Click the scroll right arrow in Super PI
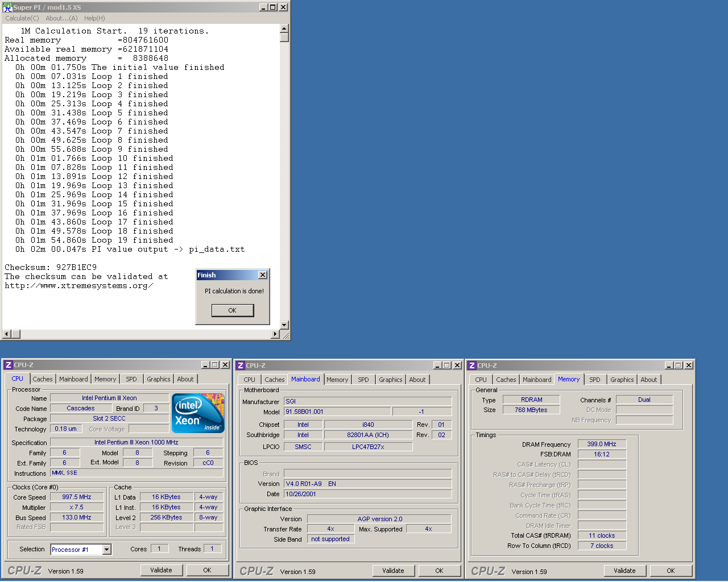 pos(276,334)
